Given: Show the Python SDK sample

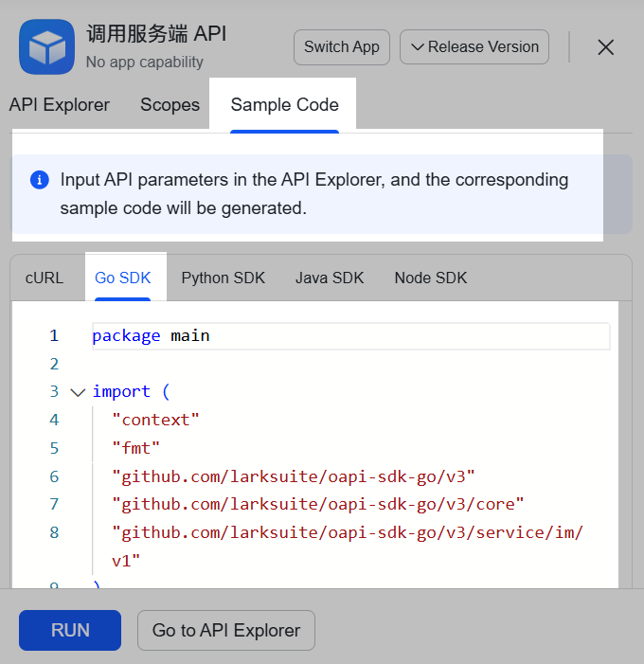Looking at the screenshot, I should coord(224,278).
